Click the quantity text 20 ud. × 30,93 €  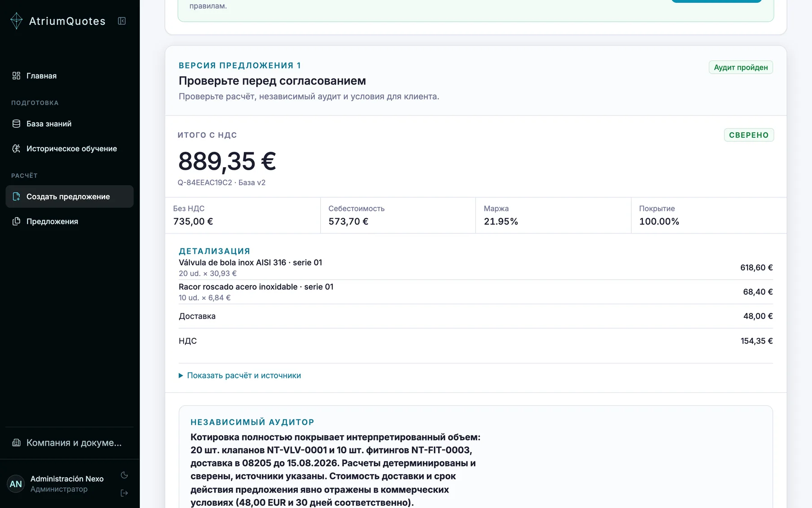click(208, 273)
